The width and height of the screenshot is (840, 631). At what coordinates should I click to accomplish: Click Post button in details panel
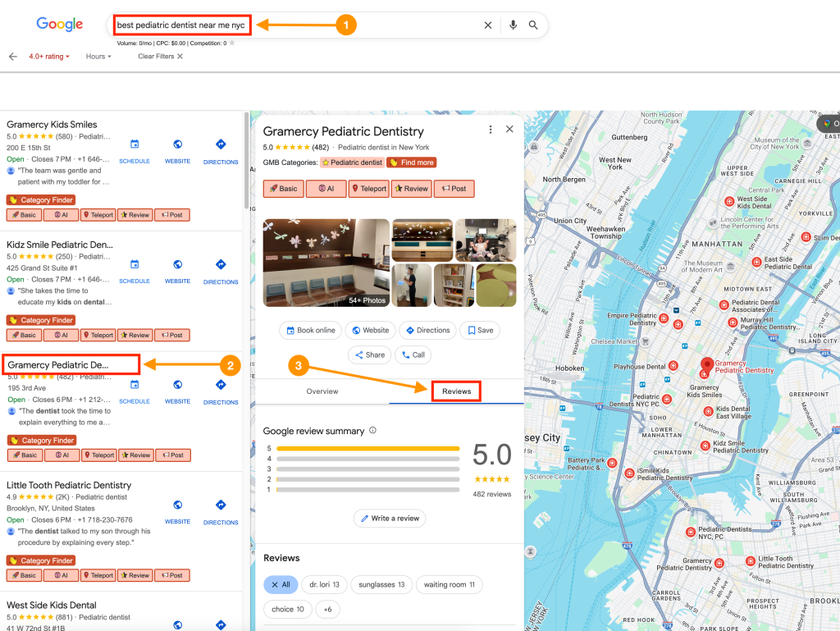pos(454,189)
